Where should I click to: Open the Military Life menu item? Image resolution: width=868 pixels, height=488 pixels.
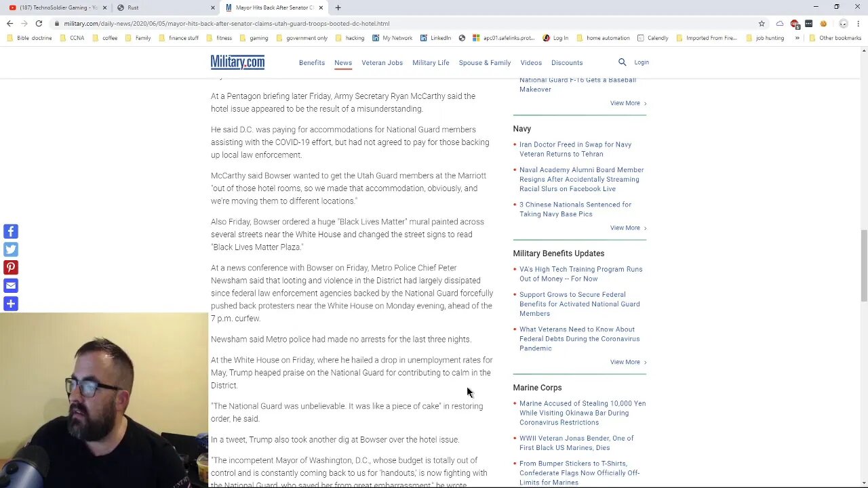[431, 62]
